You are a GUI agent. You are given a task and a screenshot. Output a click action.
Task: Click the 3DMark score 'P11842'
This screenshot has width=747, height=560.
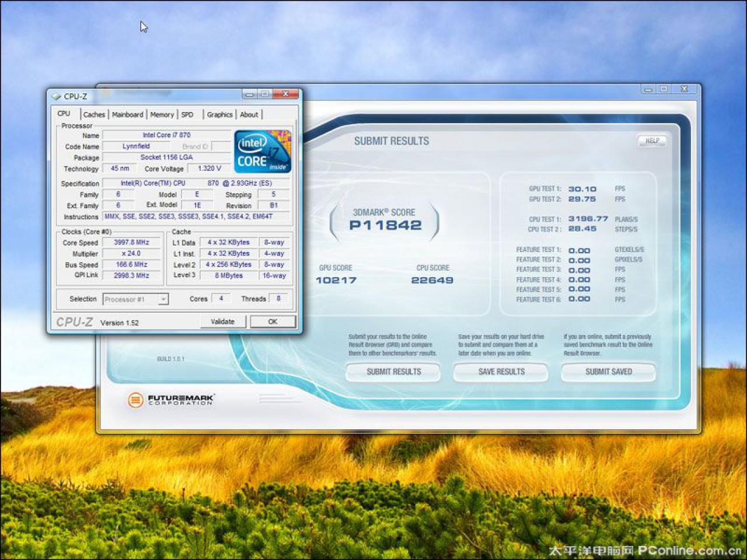(x=385, y=225)
